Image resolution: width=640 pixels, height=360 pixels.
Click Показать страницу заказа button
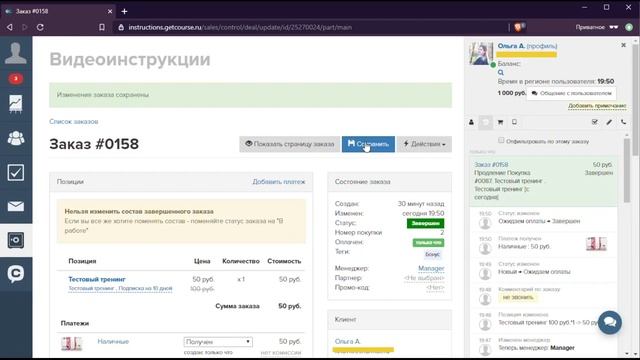click(x=289, y=144)
